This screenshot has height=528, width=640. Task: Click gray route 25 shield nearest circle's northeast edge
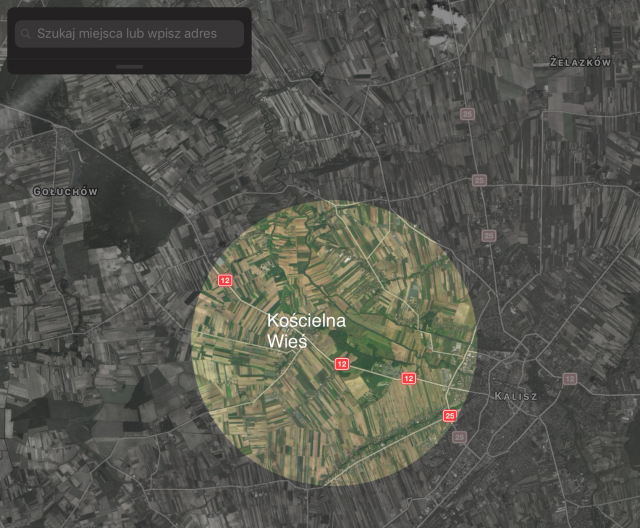487,235
